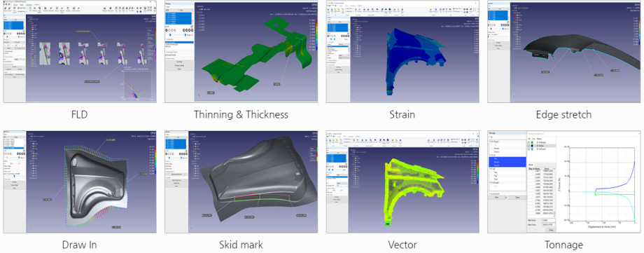
Task: Click the last playback button in the Thinning panel
Action: pyautogui.click(x=192, y=30)
